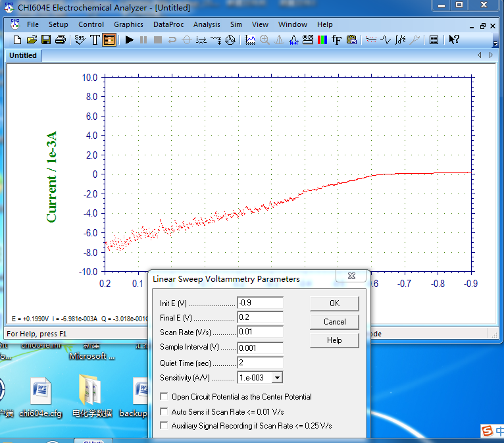Open the color settings RGB icon
Image resolution: width=504 pixels, height=443 pixels.
pyautogui.click(x=322, y=40)
